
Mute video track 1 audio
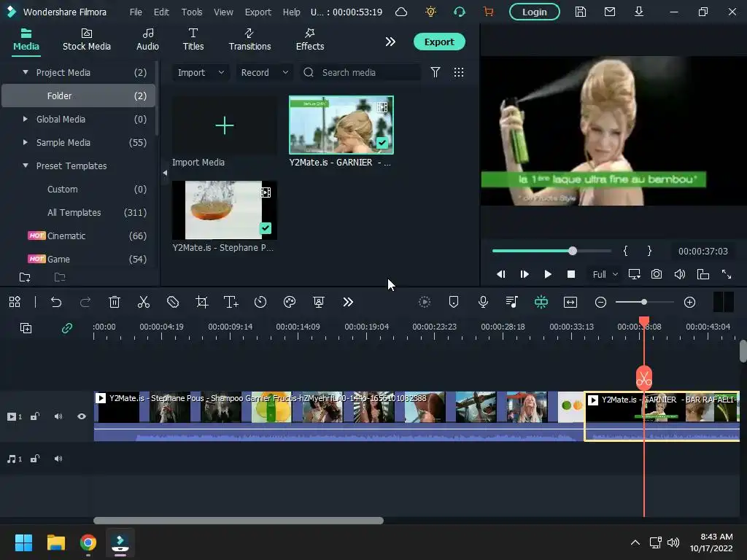[58, 416]
